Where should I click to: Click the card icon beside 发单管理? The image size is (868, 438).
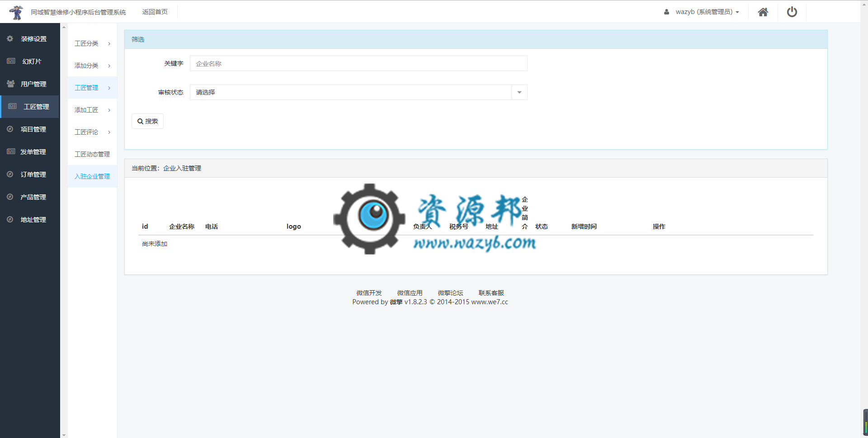click(11, 151)
